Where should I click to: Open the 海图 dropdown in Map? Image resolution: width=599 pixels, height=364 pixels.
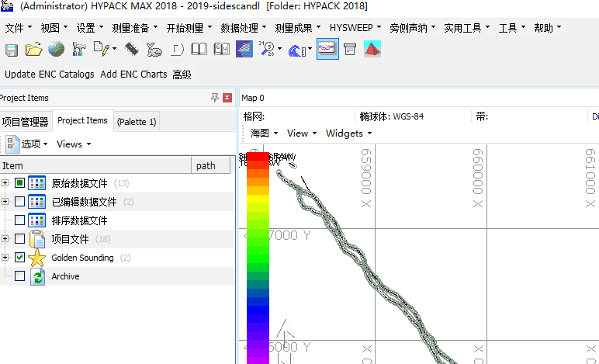[264, 133]
